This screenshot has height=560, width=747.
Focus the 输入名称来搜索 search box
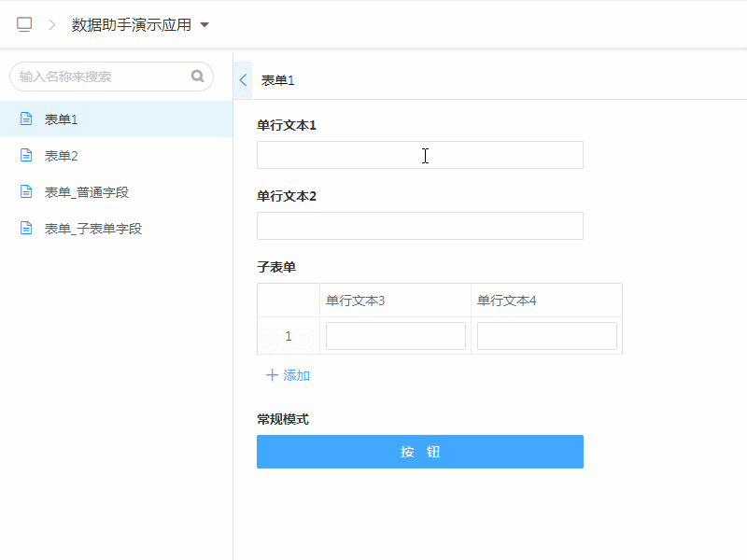point(103,77)
